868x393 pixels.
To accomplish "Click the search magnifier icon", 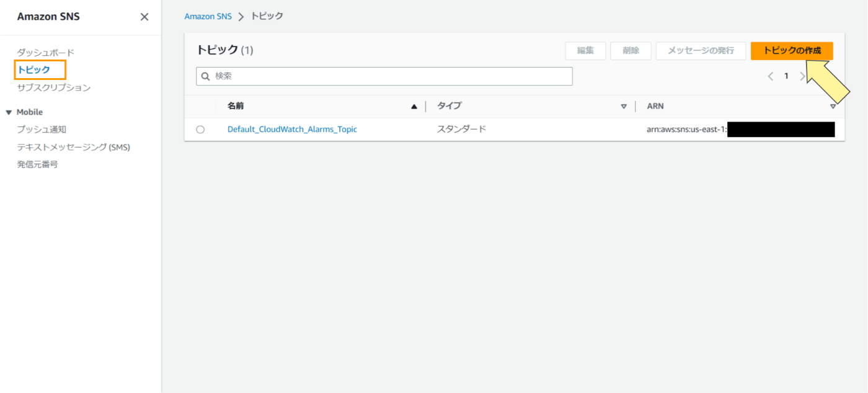I will coord(206,76).
